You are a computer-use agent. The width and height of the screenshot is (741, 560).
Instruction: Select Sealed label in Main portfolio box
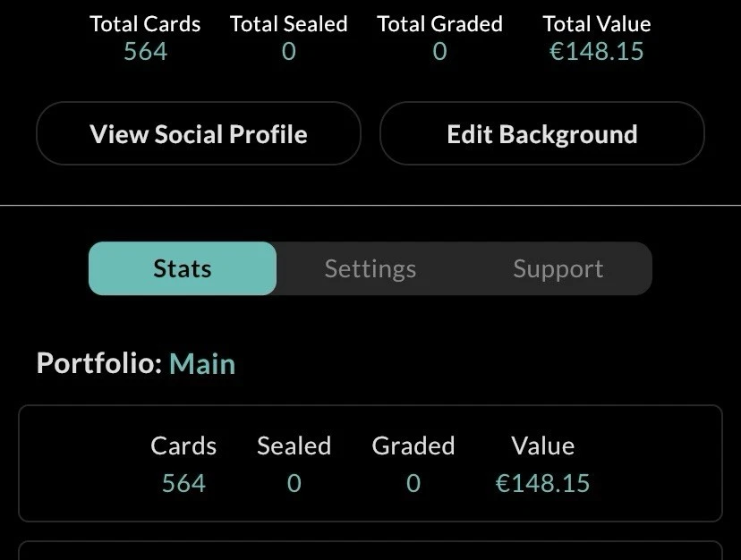pyautogui.click(x=294, y=445)
